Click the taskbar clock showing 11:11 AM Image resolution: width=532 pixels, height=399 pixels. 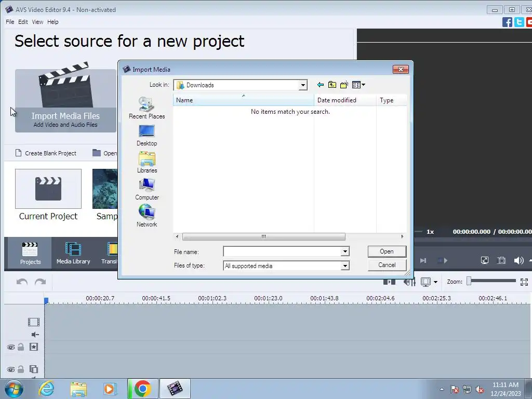[505, 389]
